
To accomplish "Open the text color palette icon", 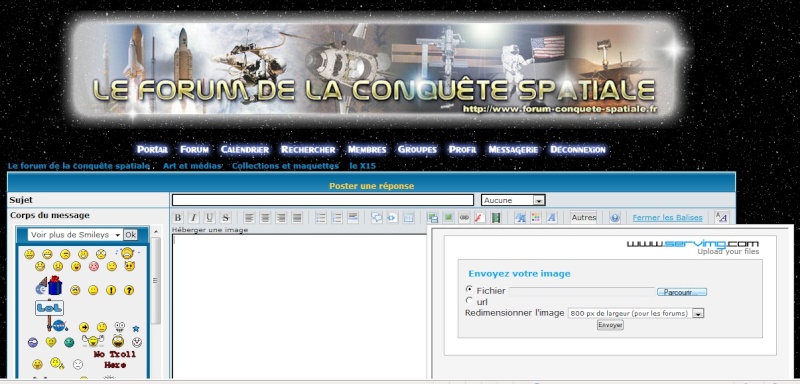I will click(536, 218).
